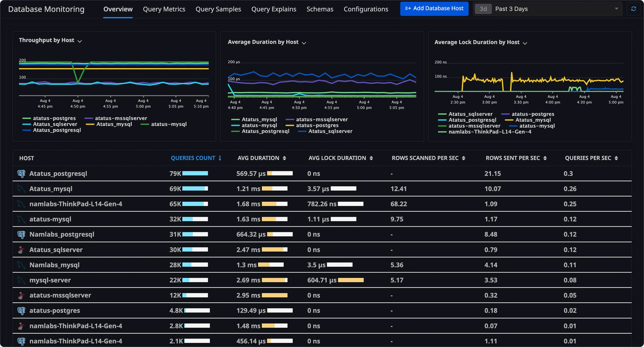Expand the Average Lock Duration by Host chevron
Screen dimensions: 644x347
click(525, 43)
